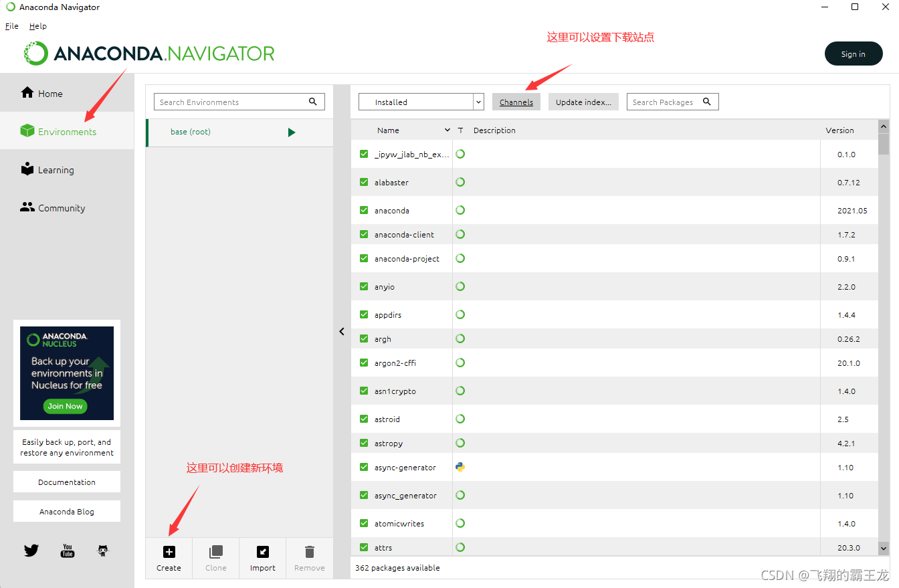899x588 pixels.
Task: Open Anaconda's GitHub page icon
Action: (x=102, y=551)
